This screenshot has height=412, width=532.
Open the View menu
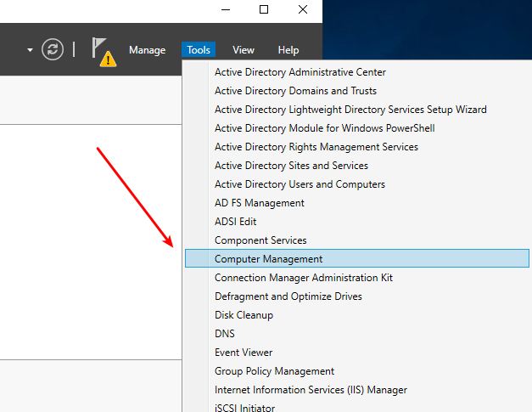click(244, 50)
